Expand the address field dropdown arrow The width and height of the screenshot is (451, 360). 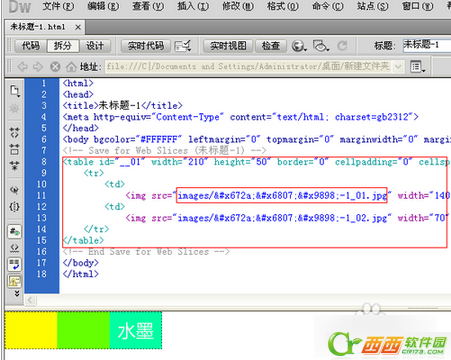(x=398, y=67)
